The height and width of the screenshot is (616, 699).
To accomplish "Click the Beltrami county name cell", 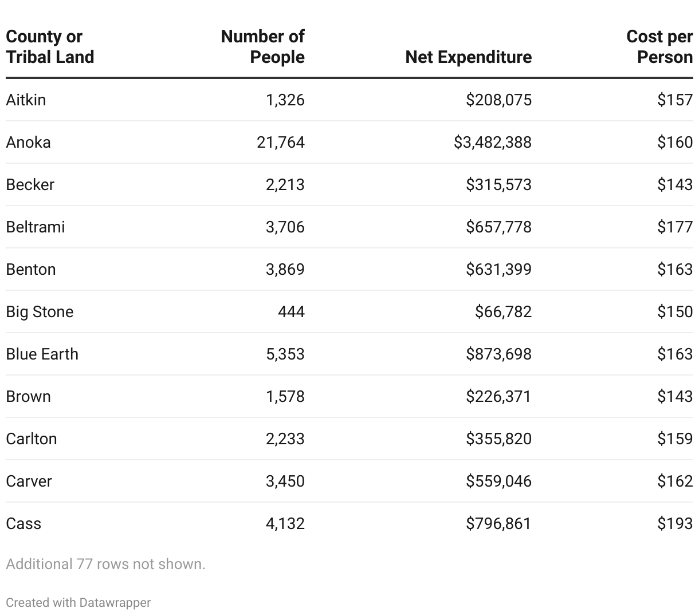I will tap(36, 227).
